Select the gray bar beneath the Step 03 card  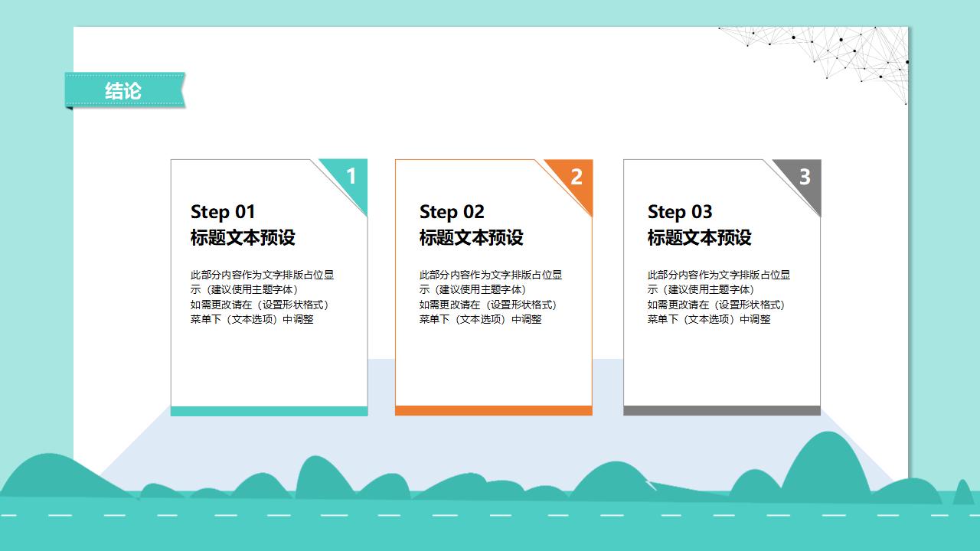click(722, 411)
